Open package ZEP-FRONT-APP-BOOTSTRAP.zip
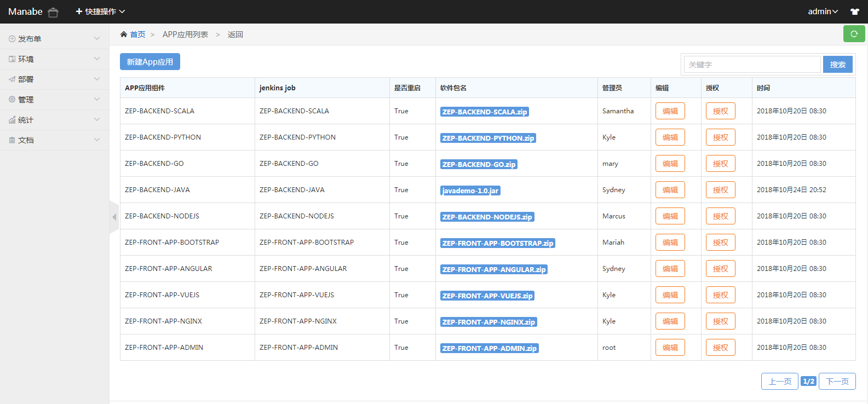 pyautogui.click(x=498, y=243)
